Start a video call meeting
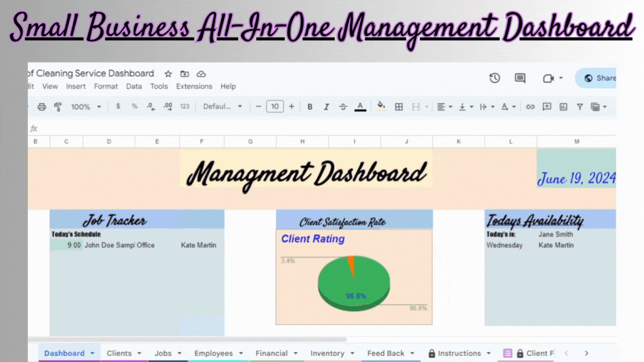Screen dimensions: 644x362 tap(548, 78)
